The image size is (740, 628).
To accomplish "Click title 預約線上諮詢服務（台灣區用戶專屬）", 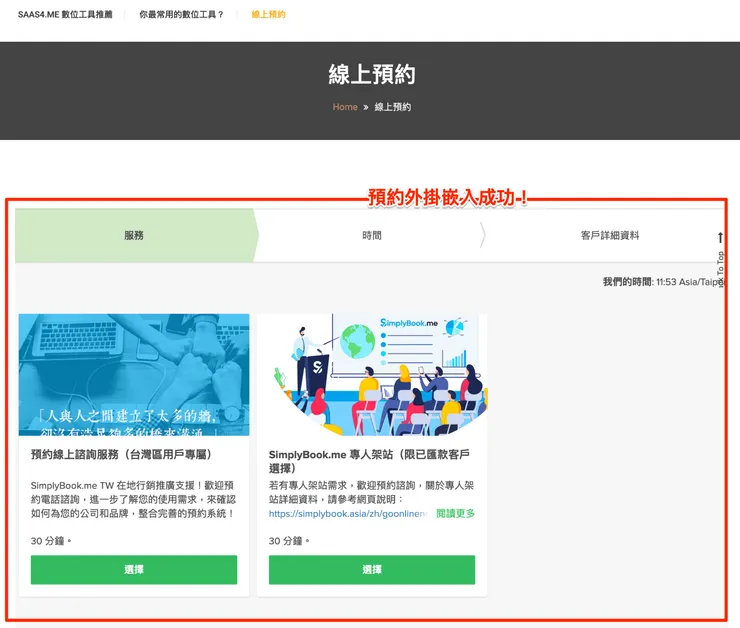I will pos(121,454).
